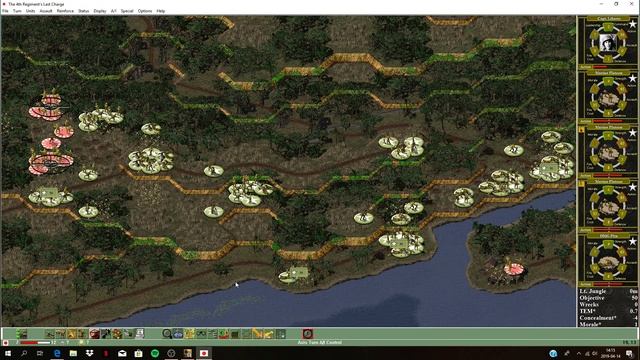The width and height of the screenshot is (640, 360).
Task: Open the Options menu
Action: coord(145,11)
